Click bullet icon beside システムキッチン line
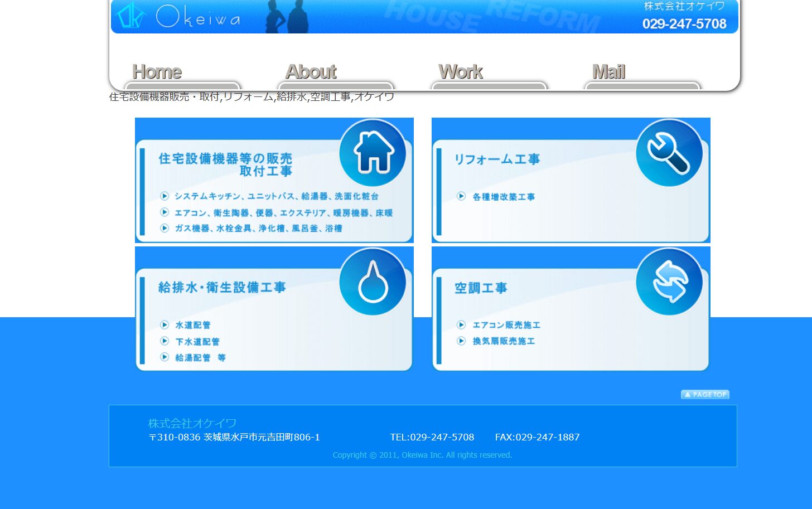 [165, 196]
